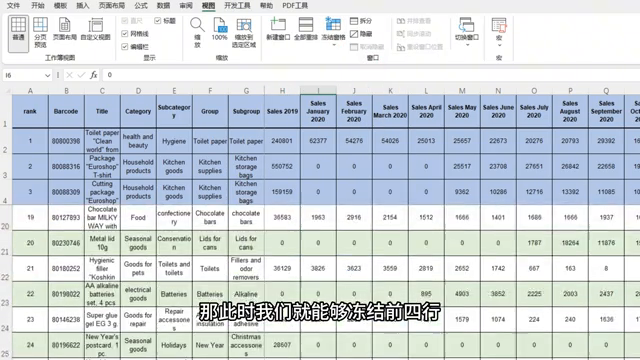Click the 'Sales 2019' header cell
The image size is (640, 360).
tap(282, 111)
